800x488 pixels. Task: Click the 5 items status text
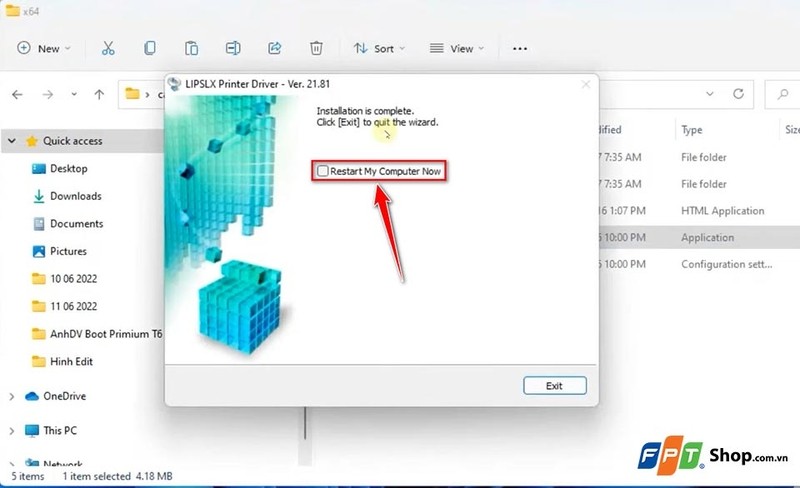(28, 476)
